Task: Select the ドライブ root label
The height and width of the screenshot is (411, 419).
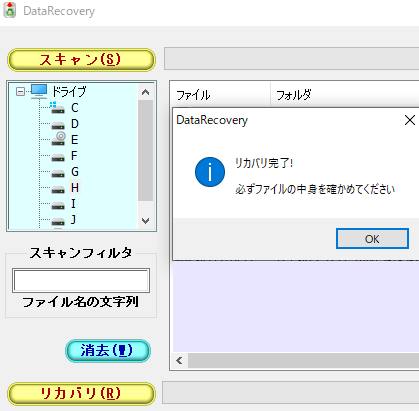Action: pos(69,91)
